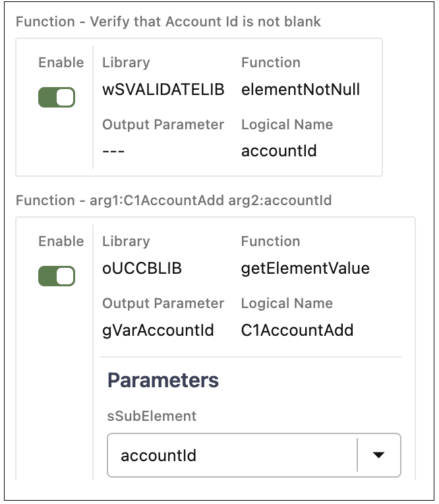The image size is (439, 504).
Task: Select the getElementValue function name
Action: pyautogui.click(x=305, y=268)
